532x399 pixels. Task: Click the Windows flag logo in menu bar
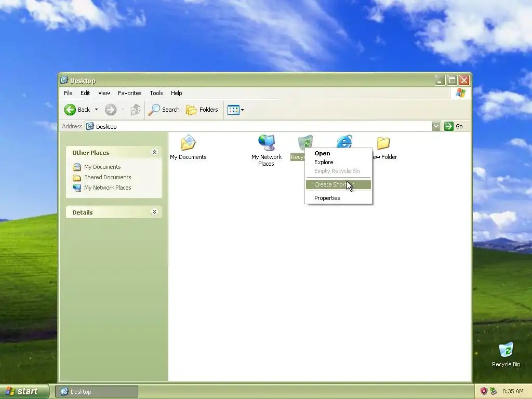[460, 92]
